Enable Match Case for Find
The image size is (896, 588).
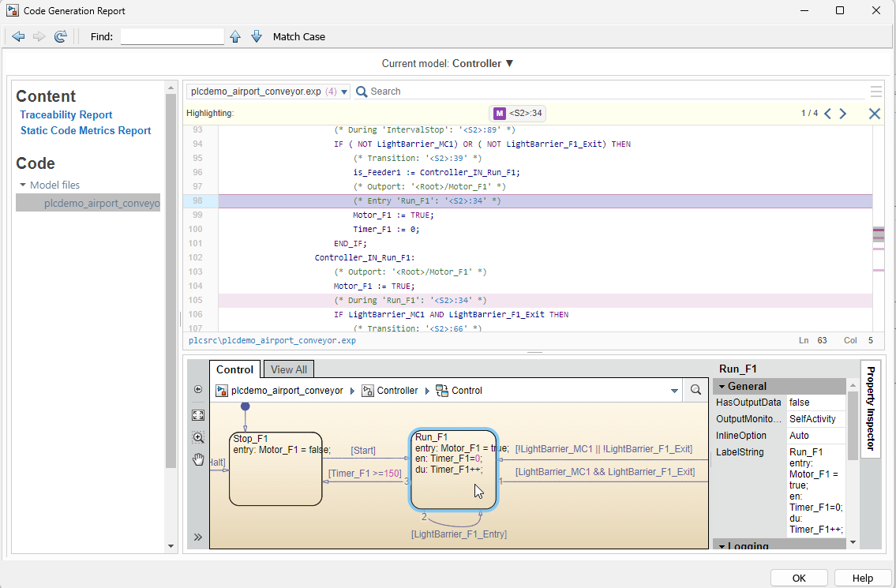click(x=298, y=36)
